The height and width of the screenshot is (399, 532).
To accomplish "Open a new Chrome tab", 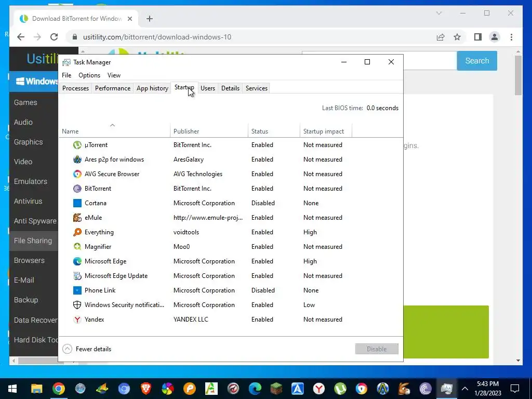I will pyautogui.click(x=150, y=19).
